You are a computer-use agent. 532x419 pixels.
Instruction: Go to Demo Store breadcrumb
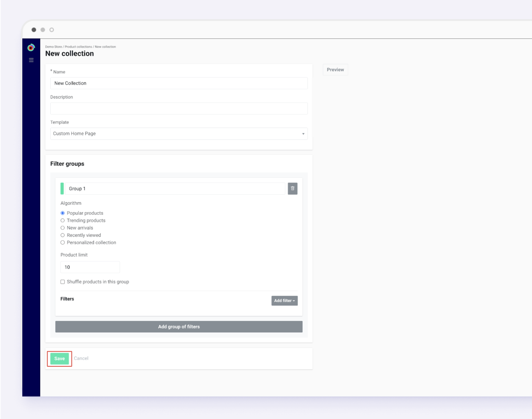53,47
